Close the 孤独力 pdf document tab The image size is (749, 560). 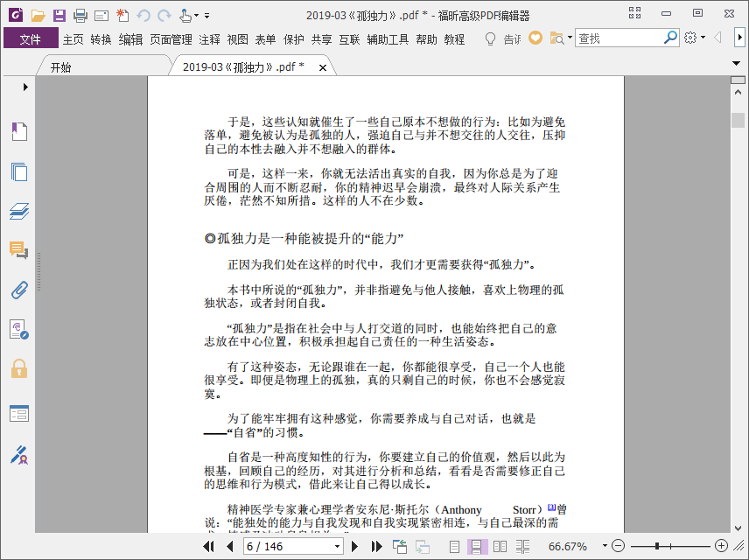[323, 68]
